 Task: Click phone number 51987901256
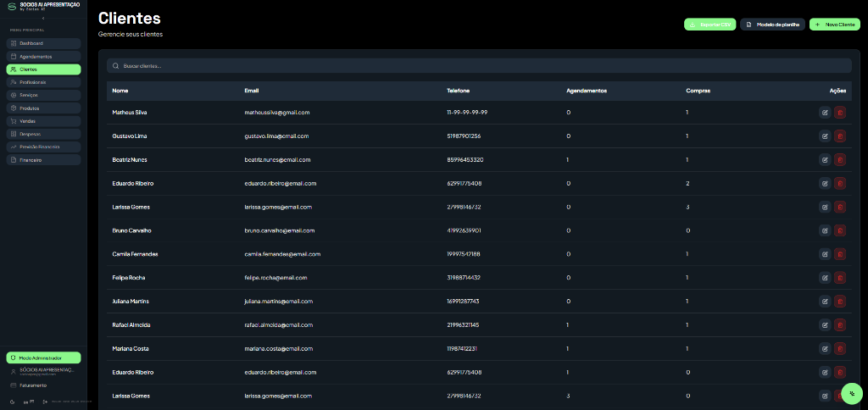tap(464, 136)
